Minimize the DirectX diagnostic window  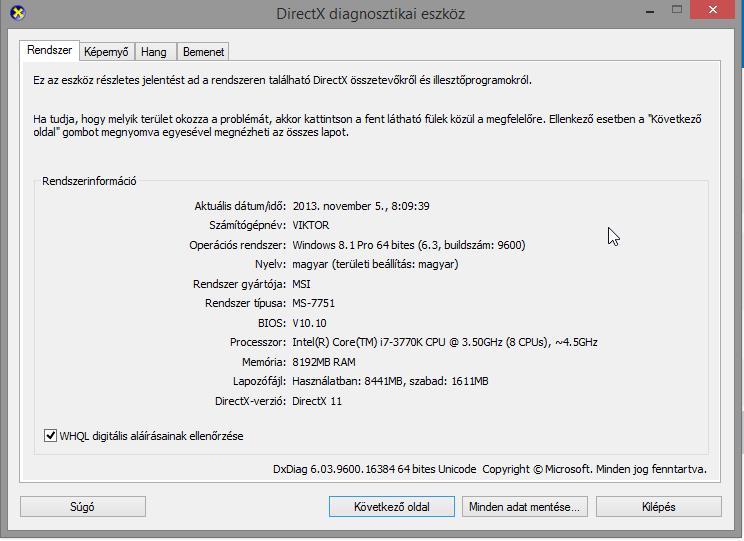(651, 10)
